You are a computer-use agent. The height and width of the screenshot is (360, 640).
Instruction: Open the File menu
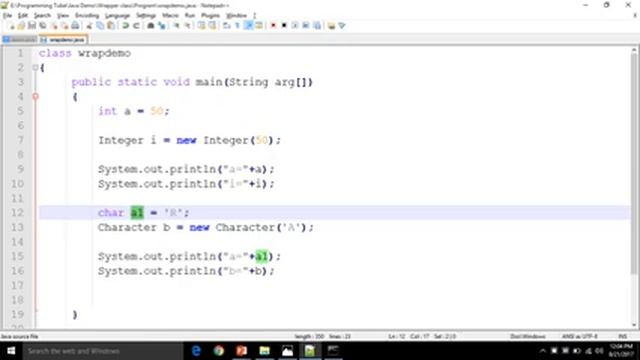pyautogui.click(x=7, y=16)
